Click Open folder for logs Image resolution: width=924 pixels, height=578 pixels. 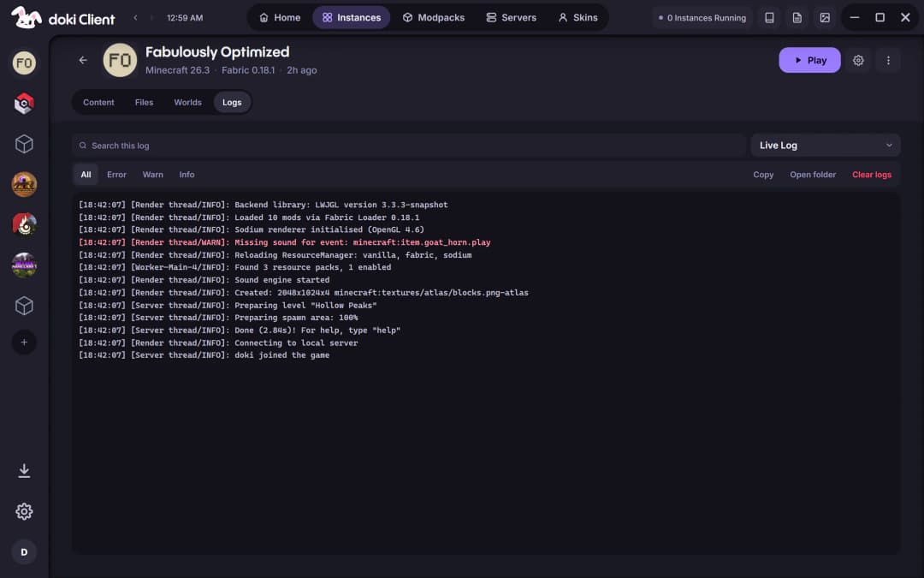(x=813, y=175)
